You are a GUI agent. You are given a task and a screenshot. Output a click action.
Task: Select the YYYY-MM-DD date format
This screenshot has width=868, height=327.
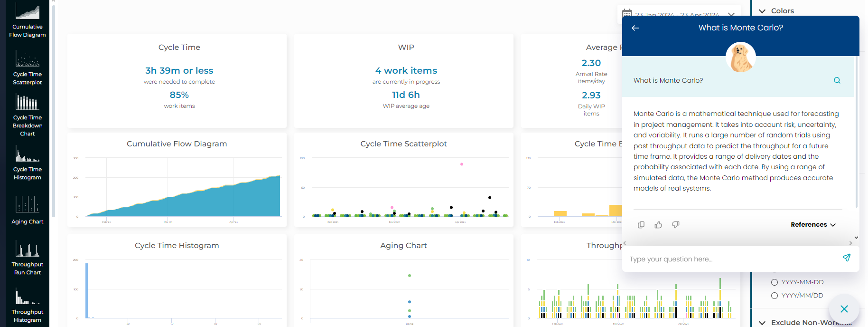(x=775, y=282)
